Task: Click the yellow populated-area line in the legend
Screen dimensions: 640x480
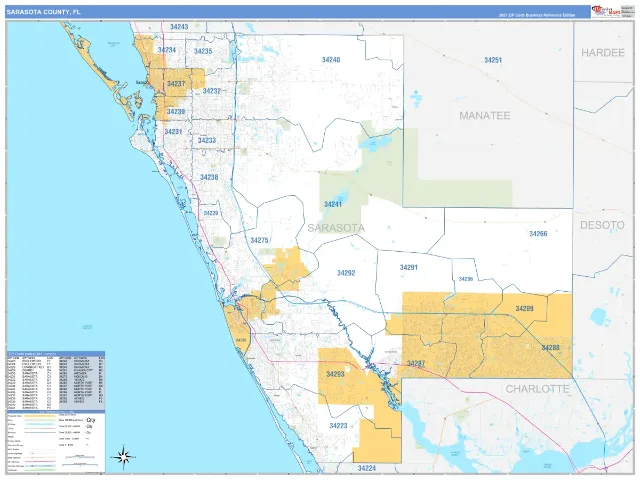Action: pyautogui.click(x=40, y=416)
